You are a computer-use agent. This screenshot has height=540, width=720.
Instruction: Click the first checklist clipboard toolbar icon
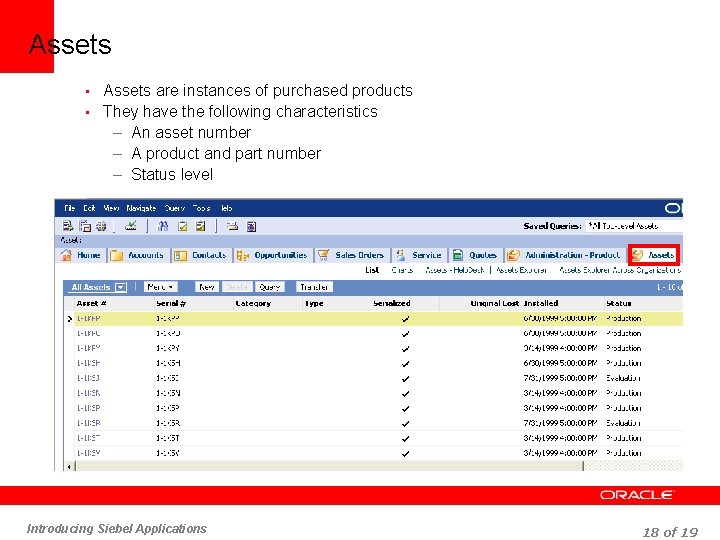[183, 226]
